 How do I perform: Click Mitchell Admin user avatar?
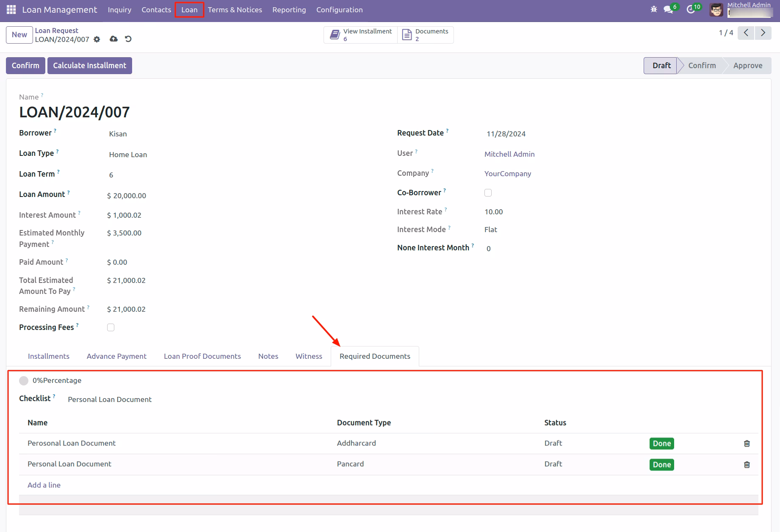pyautogui.click(x=716, y=10)
